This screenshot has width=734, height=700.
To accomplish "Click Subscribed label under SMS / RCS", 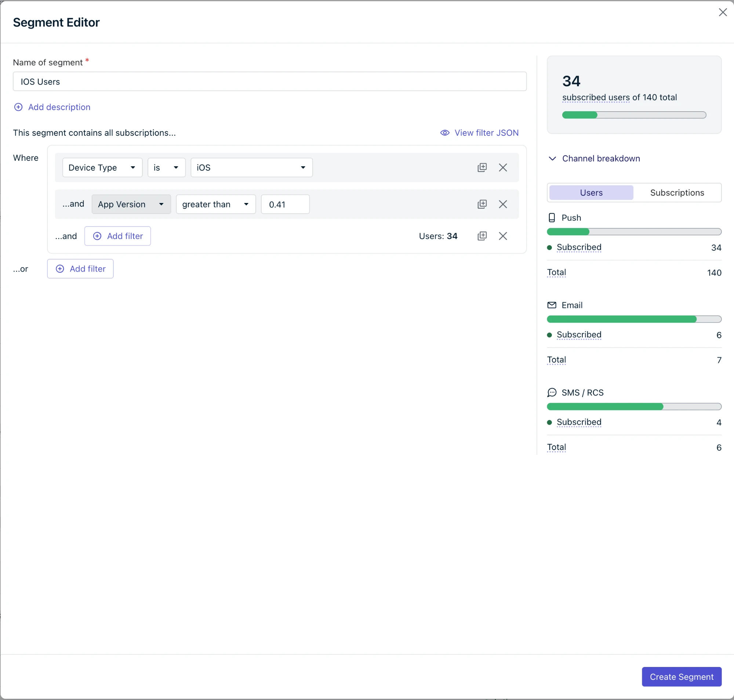I will pos(579,422).
